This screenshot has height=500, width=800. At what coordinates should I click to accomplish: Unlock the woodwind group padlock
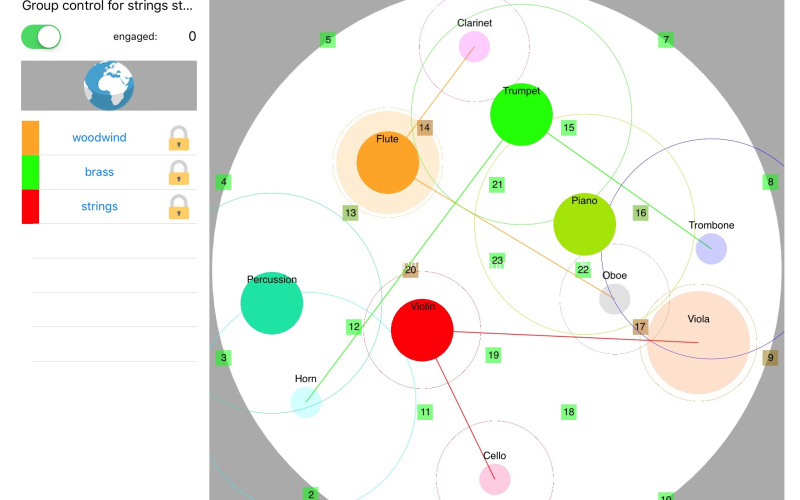point(179,138)
